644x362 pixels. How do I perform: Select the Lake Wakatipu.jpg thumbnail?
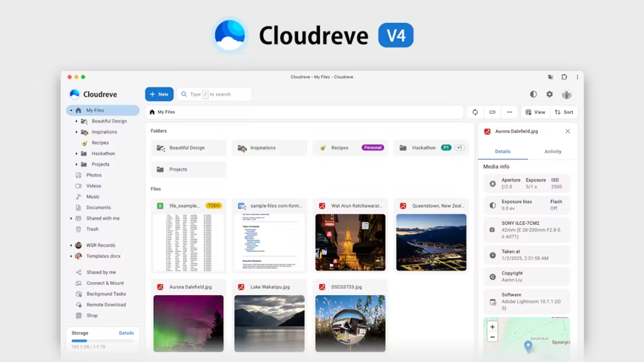click(269, 323)
